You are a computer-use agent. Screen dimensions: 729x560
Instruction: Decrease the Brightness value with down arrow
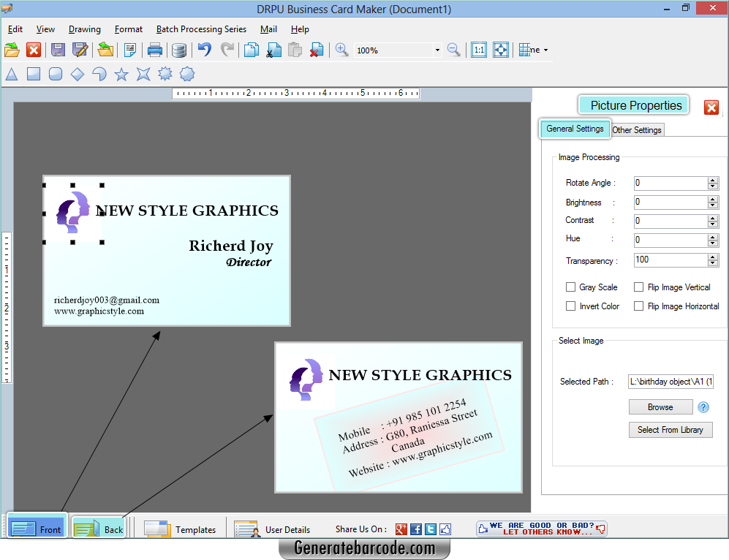tap(713, 205)
